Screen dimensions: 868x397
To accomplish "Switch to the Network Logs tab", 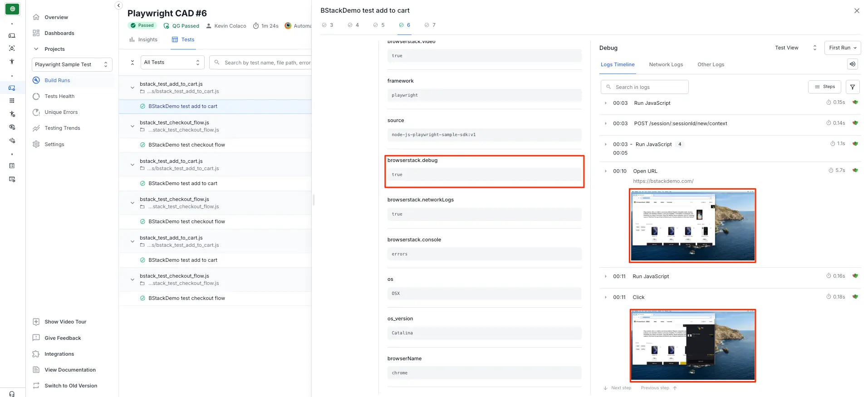I will (x=666, y=64).
